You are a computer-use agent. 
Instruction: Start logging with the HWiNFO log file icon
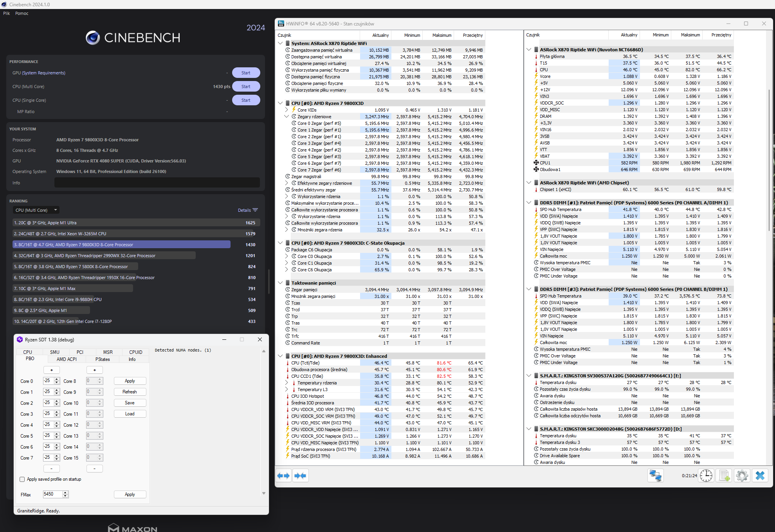coord(724,476)
